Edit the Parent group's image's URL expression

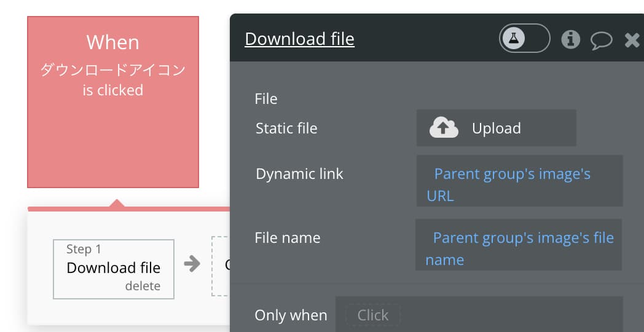point(519,180)
